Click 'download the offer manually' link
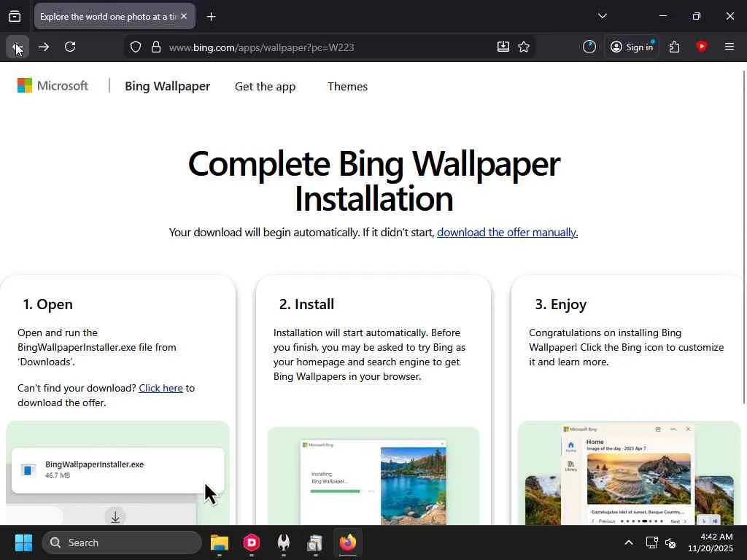 click(x=508, y=233)
